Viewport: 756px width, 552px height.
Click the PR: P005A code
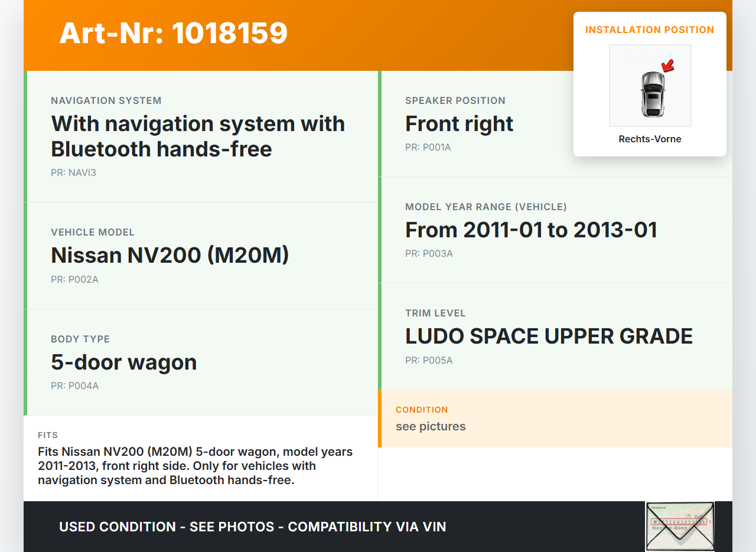(429, 361)
